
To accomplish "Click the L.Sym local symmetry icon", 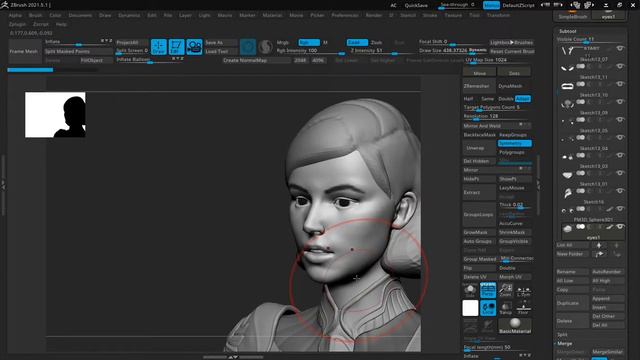I will 523,290.
